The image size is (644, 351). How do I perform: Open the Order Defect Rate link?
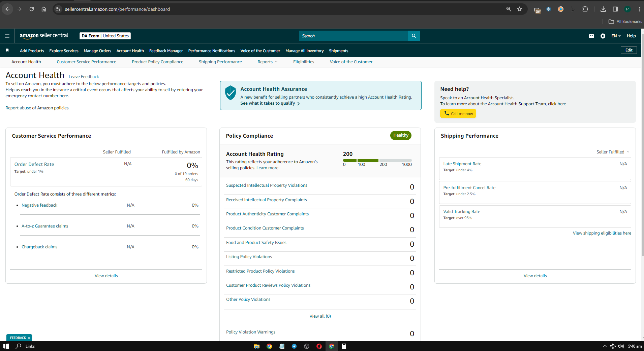click(34, 164)
